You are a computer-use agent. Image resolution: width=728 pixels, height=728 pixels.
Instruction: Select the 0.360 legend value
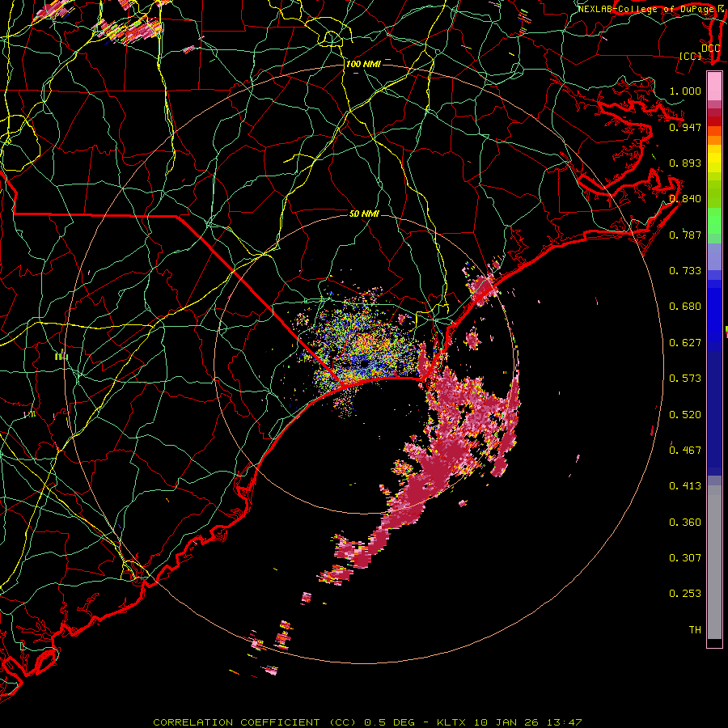click(685, 523)
